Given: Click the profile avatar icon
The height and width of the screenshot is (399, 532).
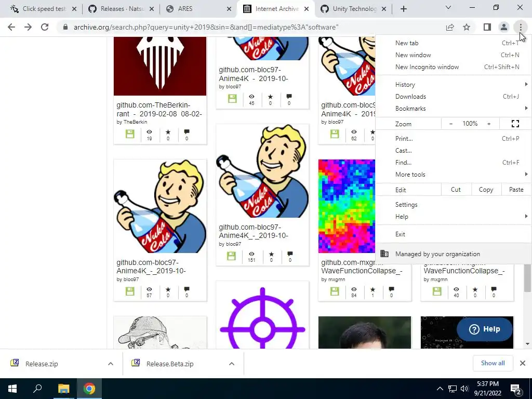Looking at the screenshot, I should (504, 27).
